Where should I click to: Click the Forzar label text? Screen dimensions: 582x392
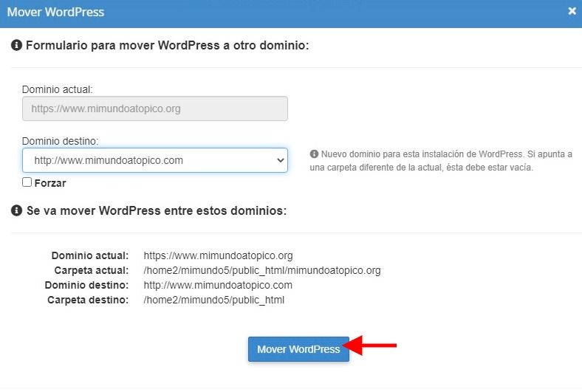[x=50, y=183]
